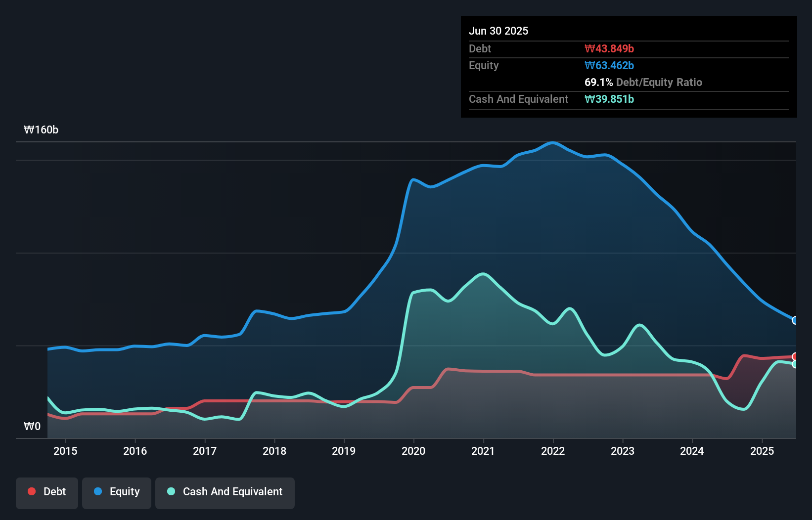Click the Jun 30 2025 tooltip date

[x=498, y=31]
